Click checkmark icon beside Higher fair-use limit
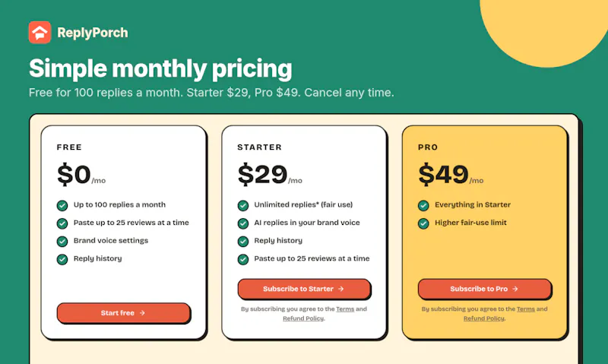This screenshot has height=364, width=608. [423, 223]
